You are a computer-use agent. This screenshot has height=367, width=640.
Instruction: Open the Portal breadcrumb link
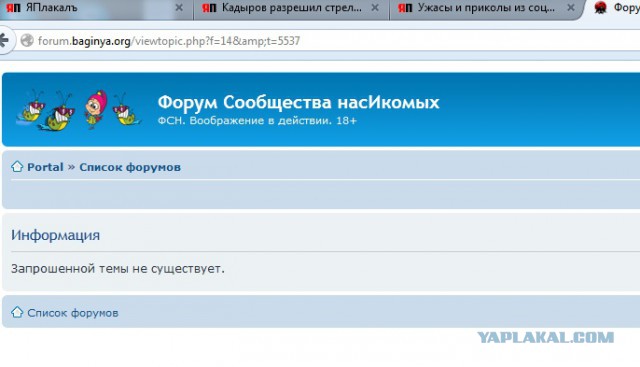point(45,167)
